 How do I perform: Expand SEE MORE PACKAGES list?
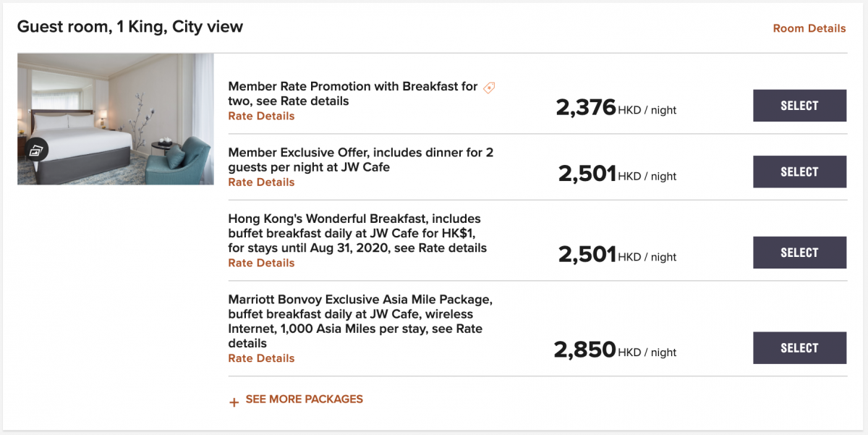305,399
